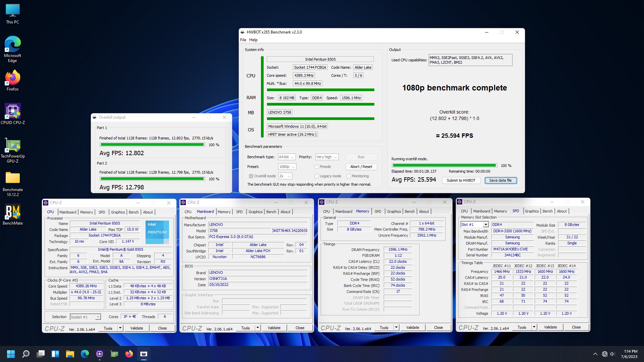Click Part 2 green progress bar
This screenshot has width=644, height=362.
pyautogui.click(x=152, y=179)
